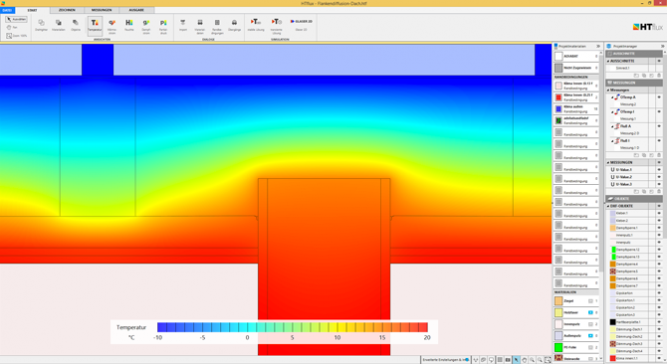The width and height of the screenshot is (667, 364).
Task: Open the Übergänge dialog
Action: (x=234, y=26)
